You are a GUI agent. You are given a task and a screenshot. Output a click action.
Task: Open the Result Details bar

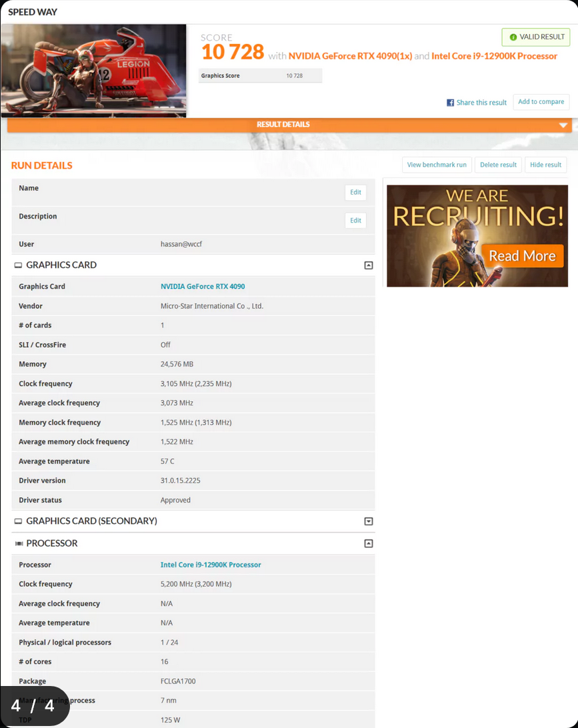289,125
